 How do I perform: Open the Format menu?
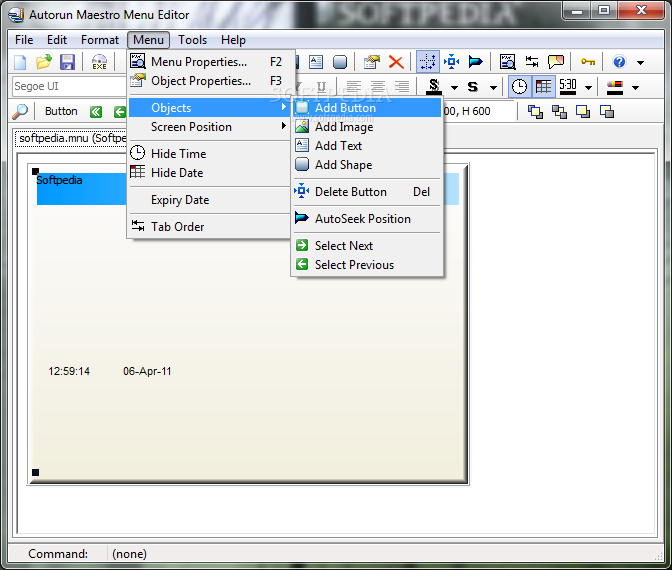(x=100, y=40)
